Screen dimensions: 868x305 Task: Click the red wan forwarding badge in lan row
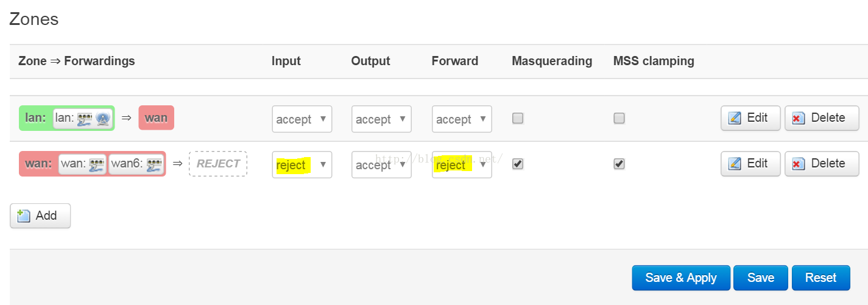click(x=157, y=118)
